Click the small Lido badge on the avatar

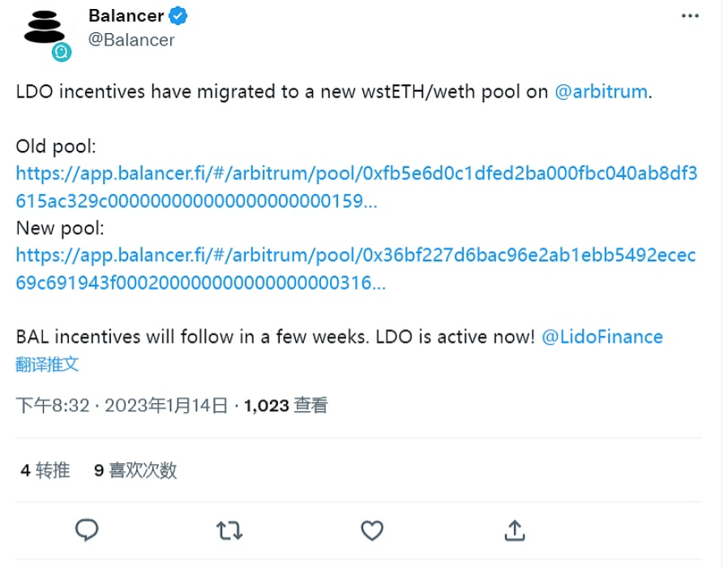pyautogui.click(x=61, y=51)
